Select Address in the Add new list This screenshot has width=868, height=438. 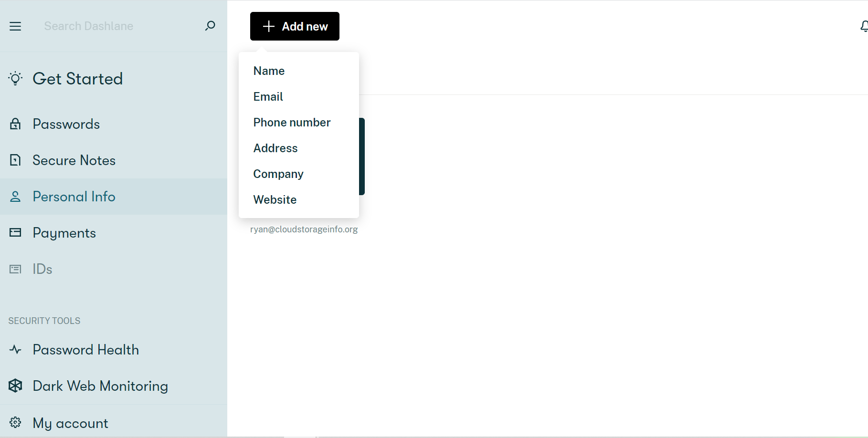point(275,148)
